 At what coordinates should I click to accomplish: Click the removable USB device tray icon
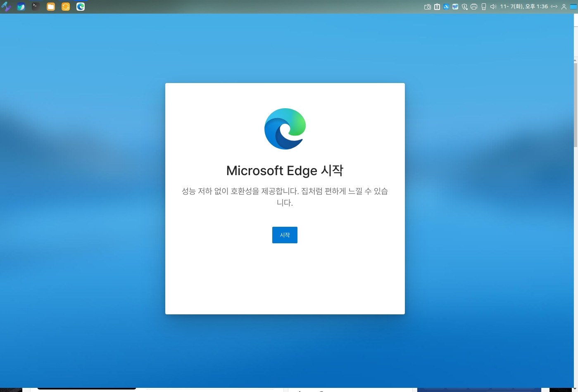(x=483, y=7)
